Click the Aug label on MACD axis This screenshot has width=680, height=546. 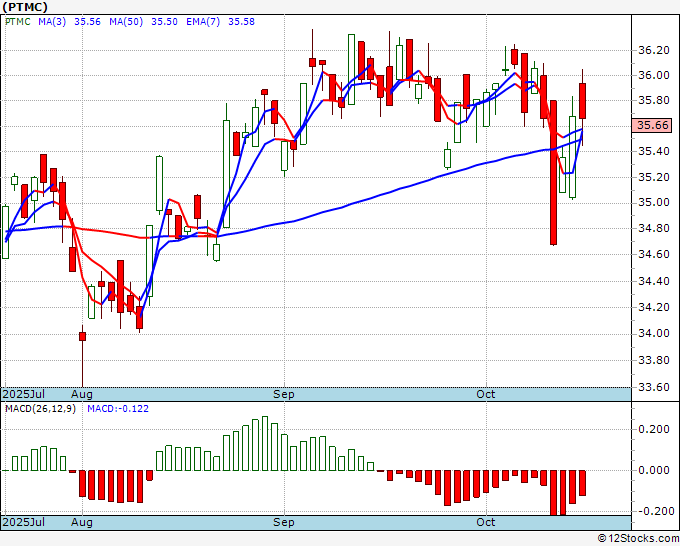(x=82, y=522)
